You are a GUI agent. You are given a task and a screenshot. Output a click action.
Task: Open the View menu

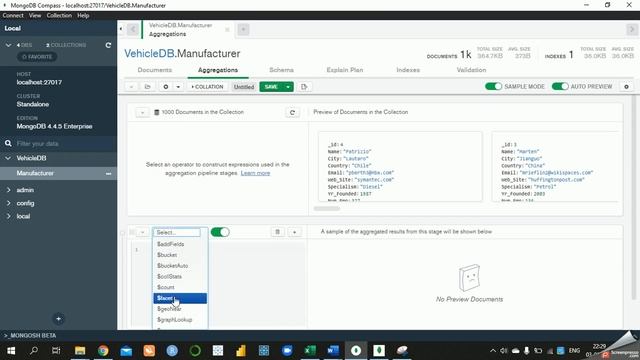pyautogui.click(x=35, y=16)
